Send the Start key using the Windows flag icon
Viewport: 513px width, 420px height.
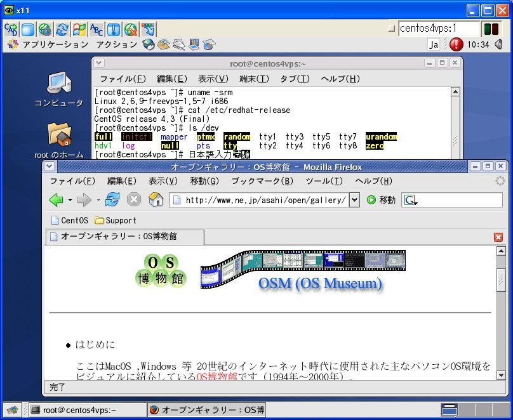(79, 29)
